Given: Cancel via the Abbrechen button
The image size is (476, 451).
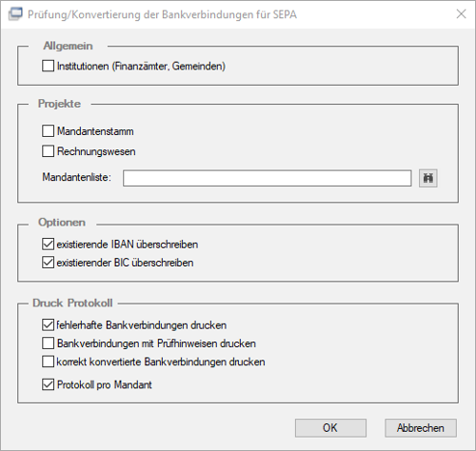Looking at the screenshot, I should pyautogui.click(x=421, y=428).
